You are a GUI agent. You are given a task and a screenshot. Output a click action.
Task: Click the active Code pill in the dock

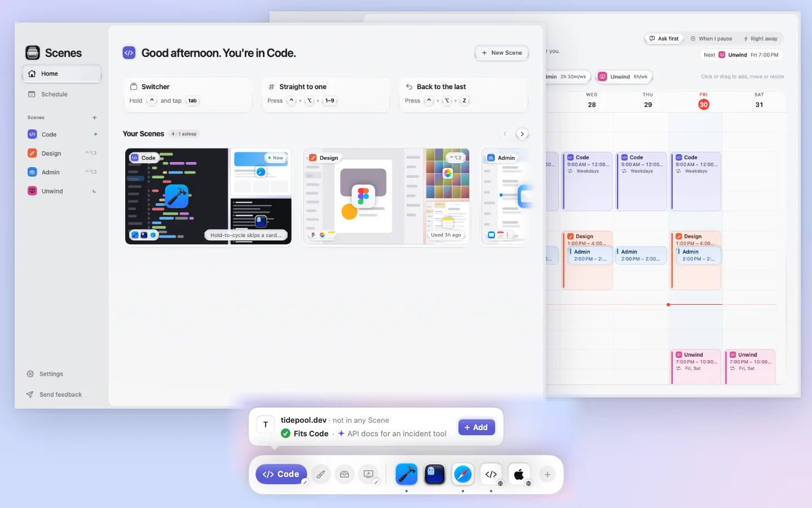281,474
